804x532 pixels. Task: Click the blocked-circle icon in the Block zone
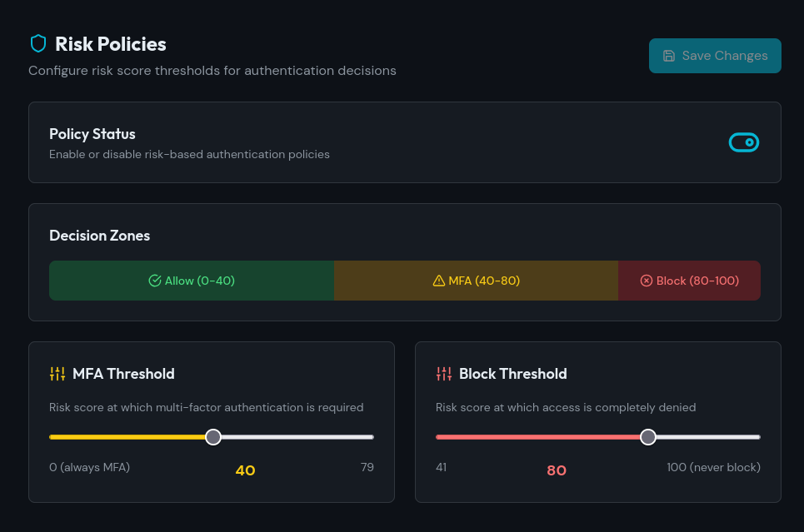647,281
